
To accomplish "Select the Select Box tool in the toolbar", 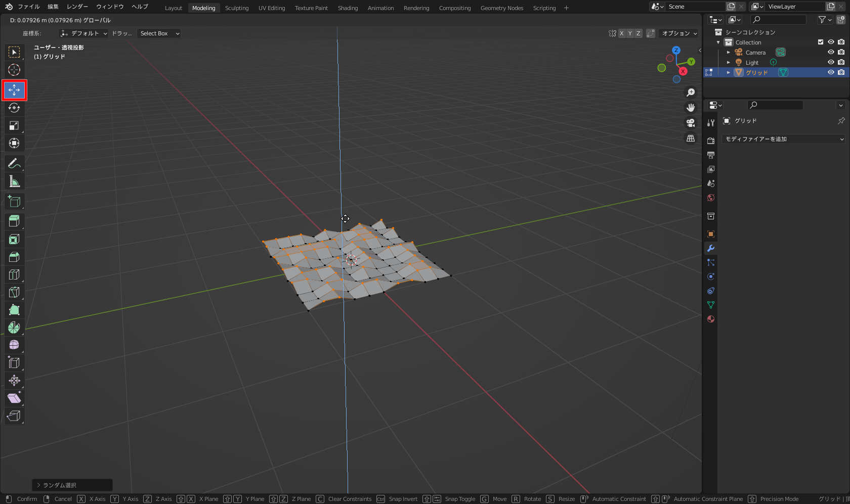I will click(x=14, y=52).
